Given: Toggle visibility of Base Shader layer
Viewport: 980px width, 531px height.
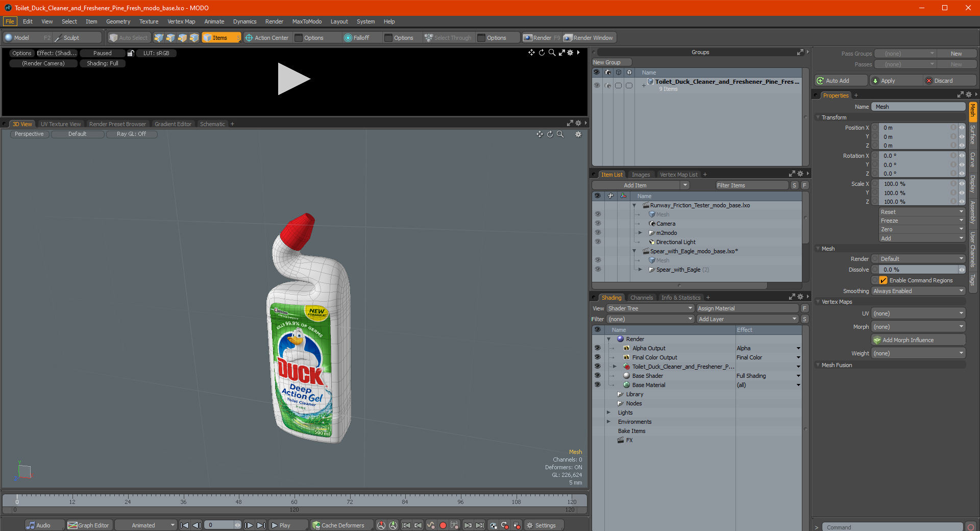Looking at the screenshot, I should (x=597, y=376).
